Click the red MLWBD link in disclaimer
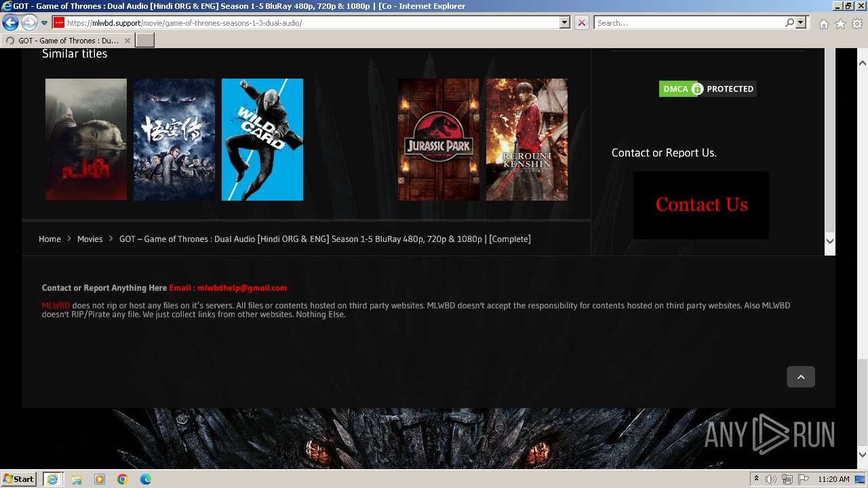This screenshot has height=488, width=868. pos(56,306)
